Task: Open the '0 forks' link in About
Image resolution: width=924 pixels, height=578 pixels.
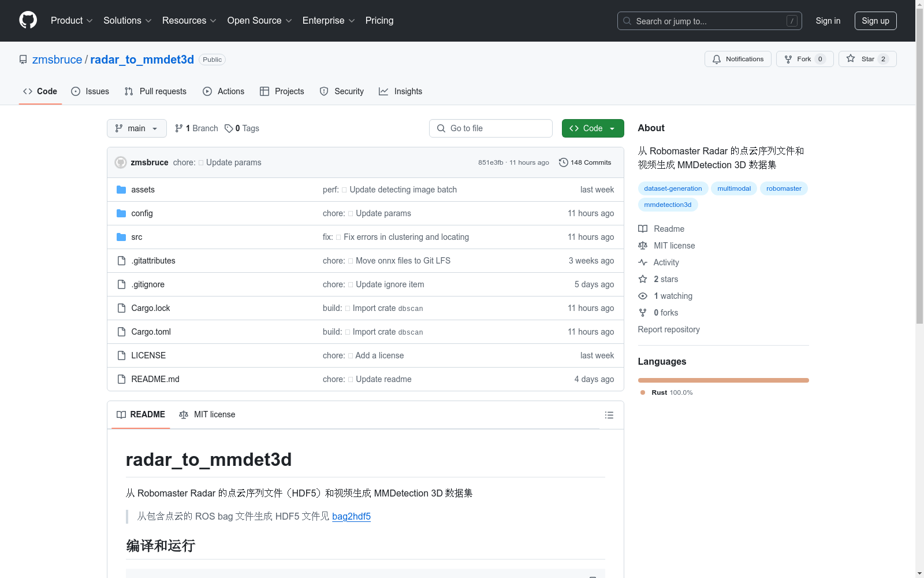Action: click(666, 313)
